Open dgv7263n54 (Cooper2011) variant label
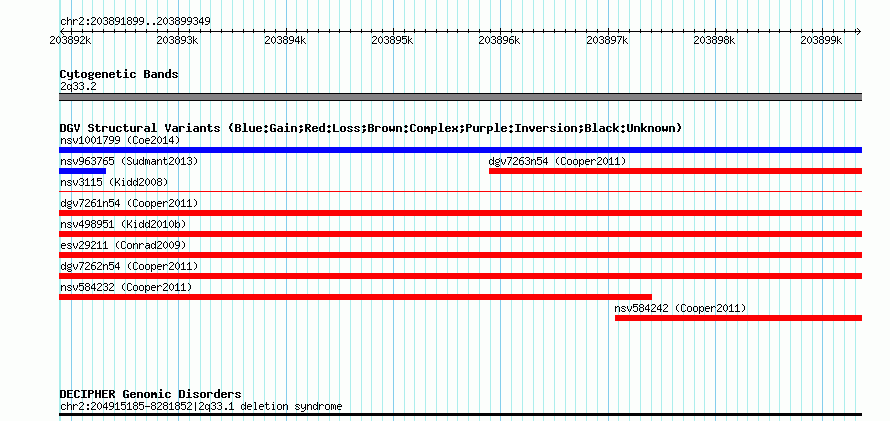This screenshot has height=421, width=890. [x=557, y=161]
